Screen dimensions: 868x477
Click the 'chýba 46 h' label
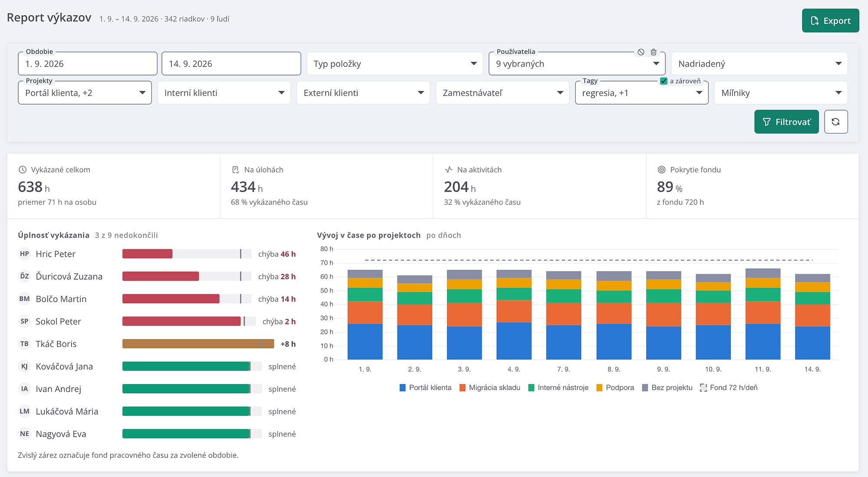coord(277,254)
